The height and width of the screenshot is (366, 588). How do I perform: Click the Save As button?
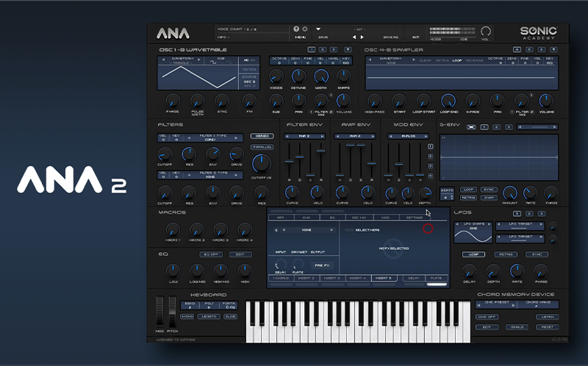pos(390,37)
